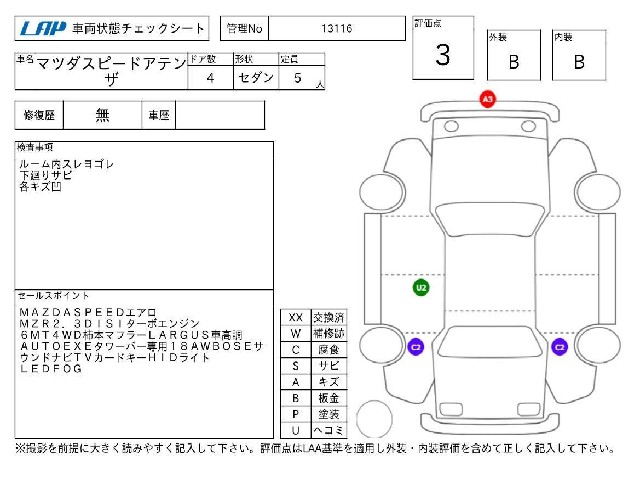This screenshot has height=480, width=640.
Task: Click the P legend code
Action: (x=296, y=414)
